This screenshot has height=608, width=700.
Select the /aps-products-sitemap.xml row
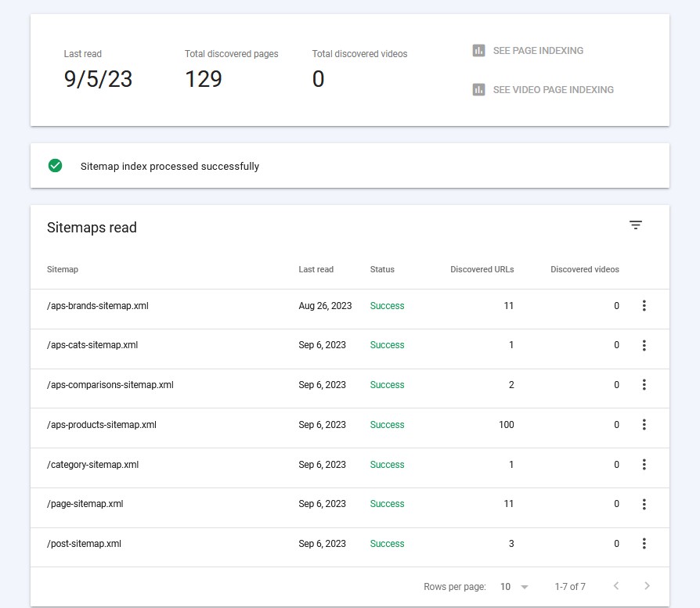(x=350, y=428)
